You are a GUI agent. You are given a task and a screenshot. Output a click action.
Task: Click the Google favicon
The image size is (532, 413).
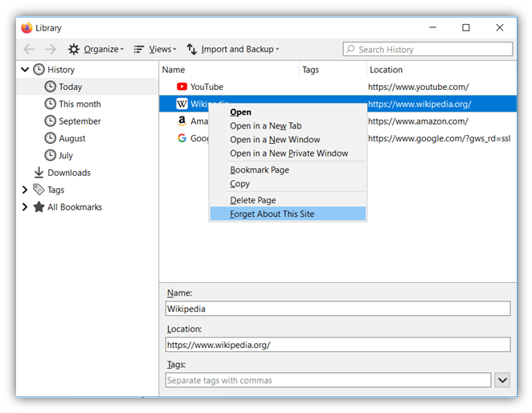tap(182, 138)
